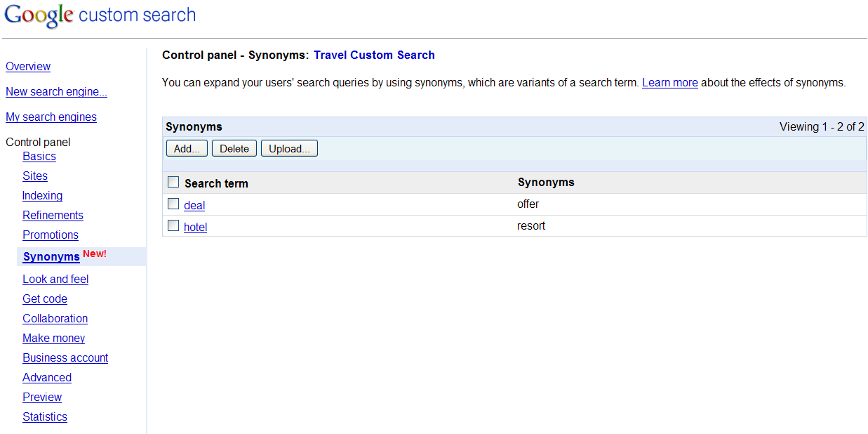Click the Upload... button
Viewport: 868px width, 434px height.
point(289,148)
